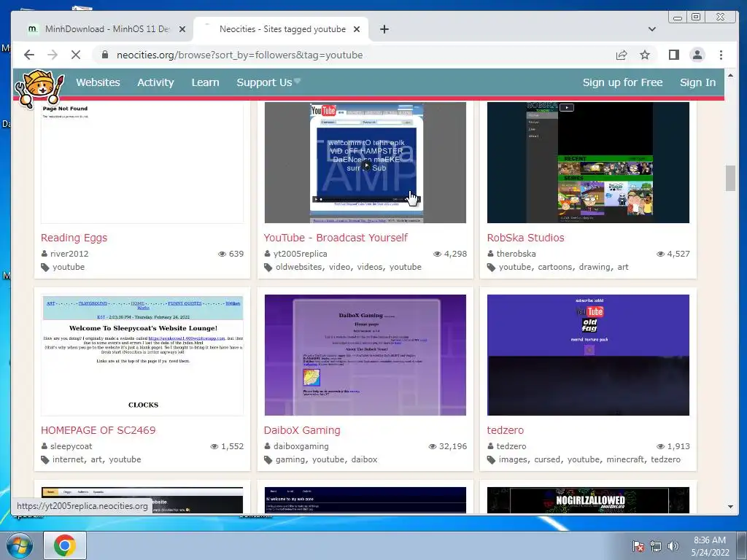
Task: Open the daiboxgaming user profile
Action: point(301,446)
